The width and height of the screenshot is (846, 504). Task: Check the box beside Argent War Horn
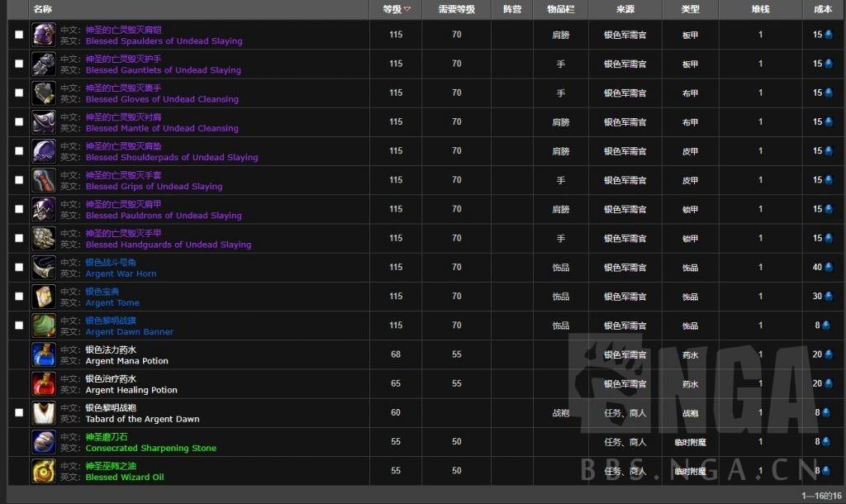[x=19, y=268]
